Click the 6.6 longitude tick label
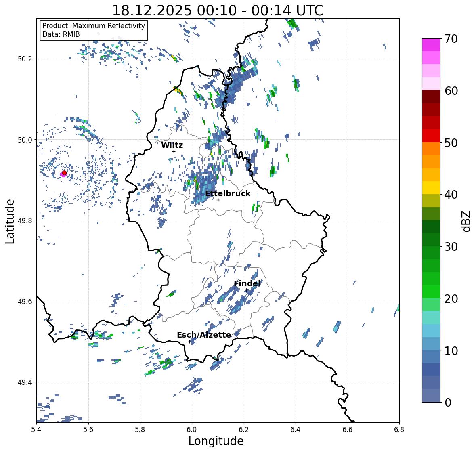Image resolution: width=476 pixels, height=451 pixels. [348, 430]
